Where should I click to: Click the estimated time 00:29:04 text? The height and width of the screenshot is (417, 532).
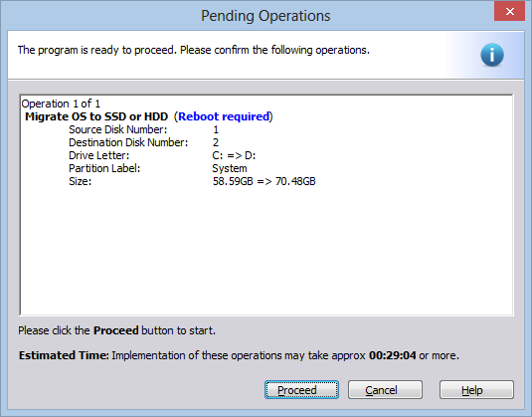click(x=392, y=355)
